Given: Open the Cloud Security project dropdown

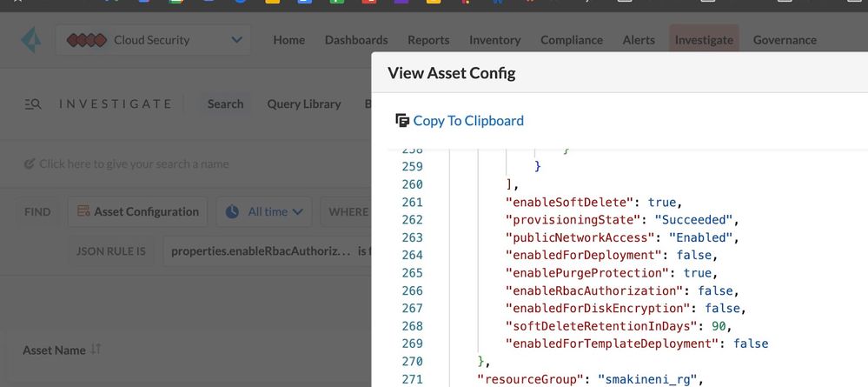Looking at the screenshot, I should [x=236, y=40].
